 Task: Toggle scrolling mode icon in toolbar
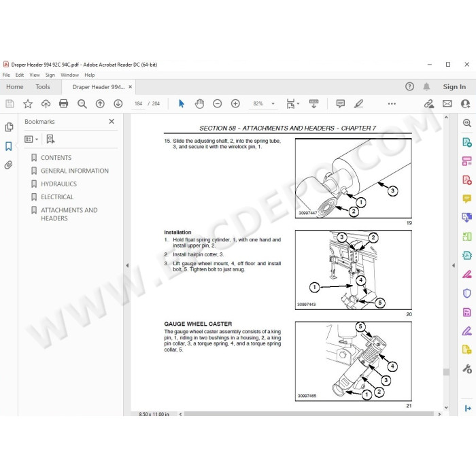313,104
